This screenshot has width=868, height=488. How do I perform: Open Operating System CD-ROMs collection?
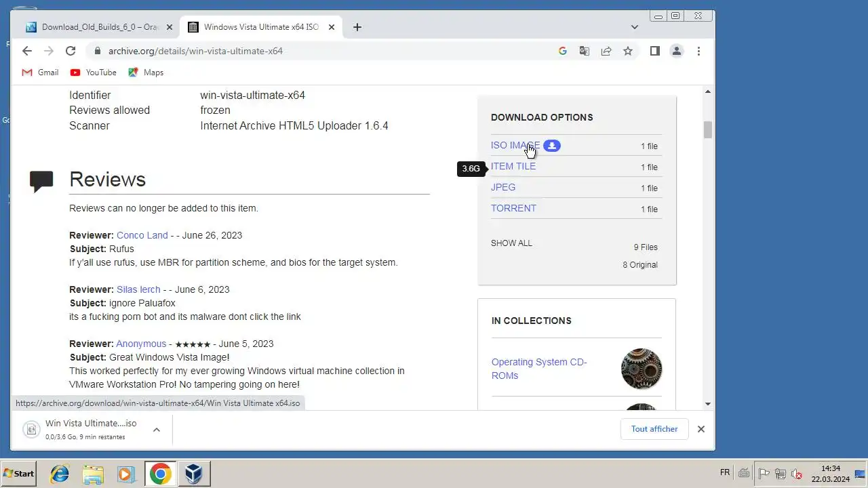539,369
